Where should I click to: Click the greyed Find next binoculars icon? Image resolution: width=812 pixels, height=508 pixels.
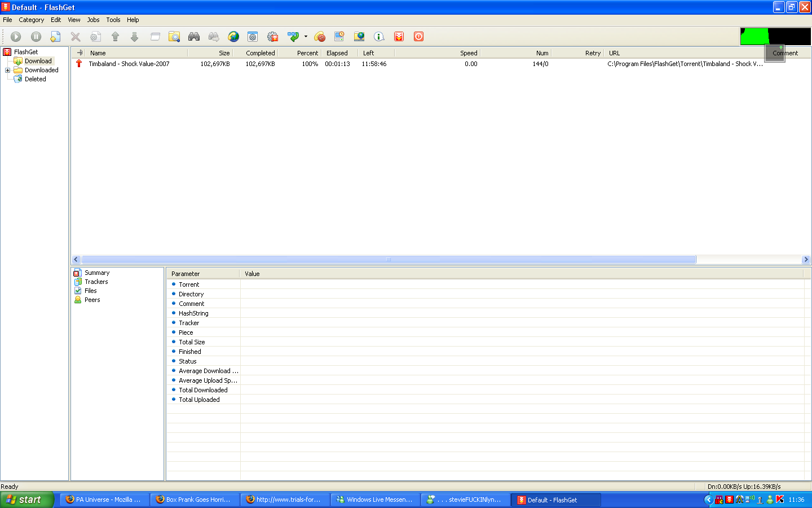coord(214,37)
